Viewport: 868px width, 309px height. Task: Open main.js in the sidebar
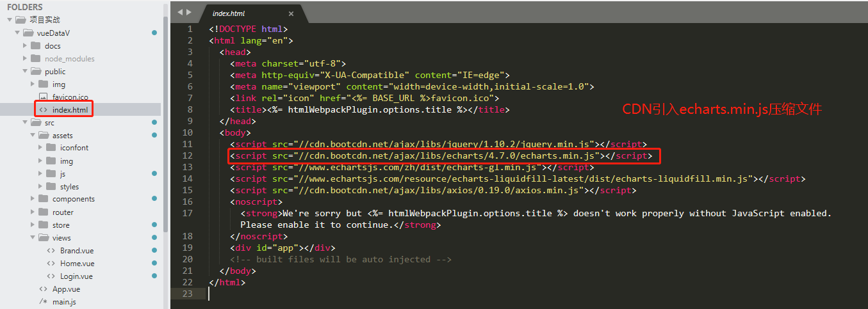pos(65,301)
